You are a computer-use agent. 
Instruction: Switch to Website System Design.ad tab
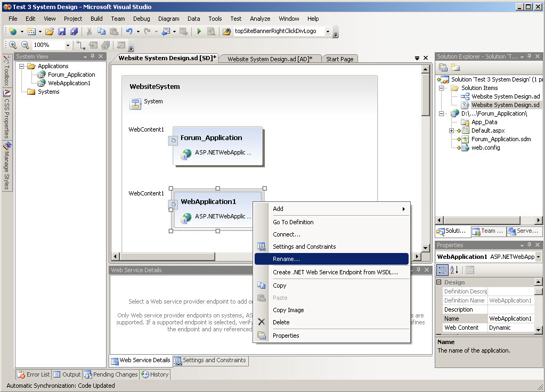270,59
